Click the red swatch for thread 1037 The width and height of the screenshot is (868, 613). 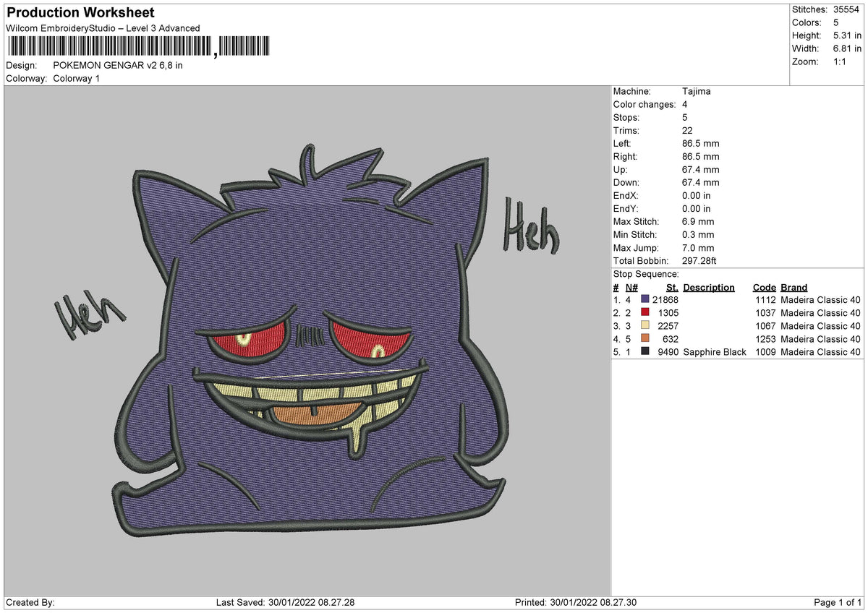tap(645, 313)
